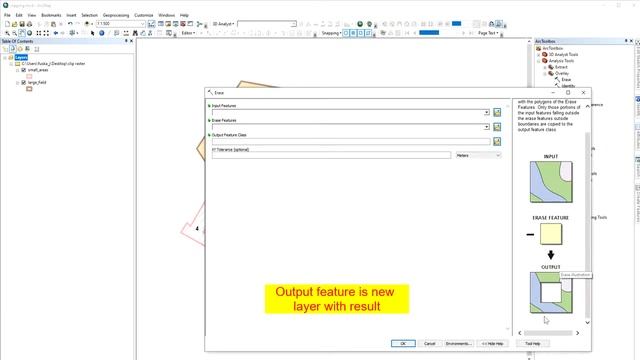Click the Environments button
The width and height of the screenshot is (640, 360).
[x=459, y=344]
